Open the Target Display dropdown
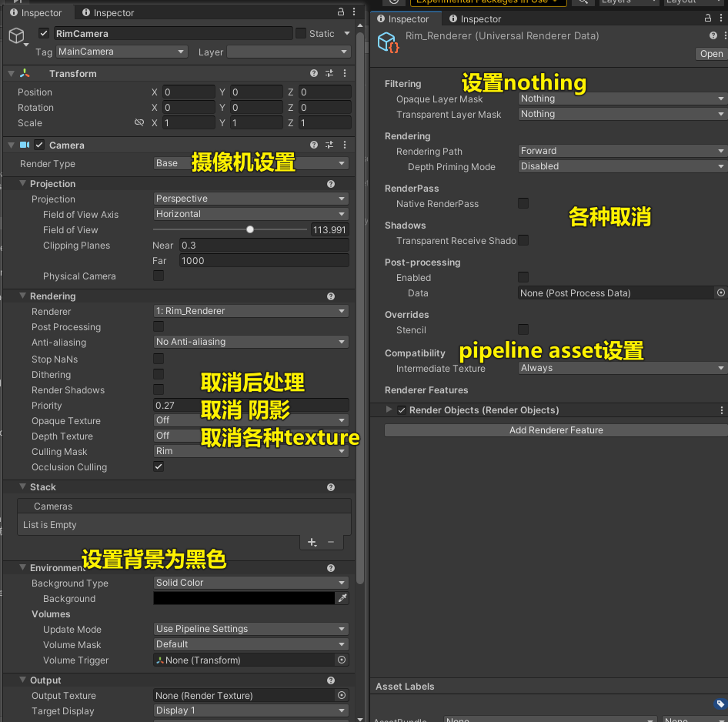The width and height of the screenshot is (728, 722). click(250, 710)
